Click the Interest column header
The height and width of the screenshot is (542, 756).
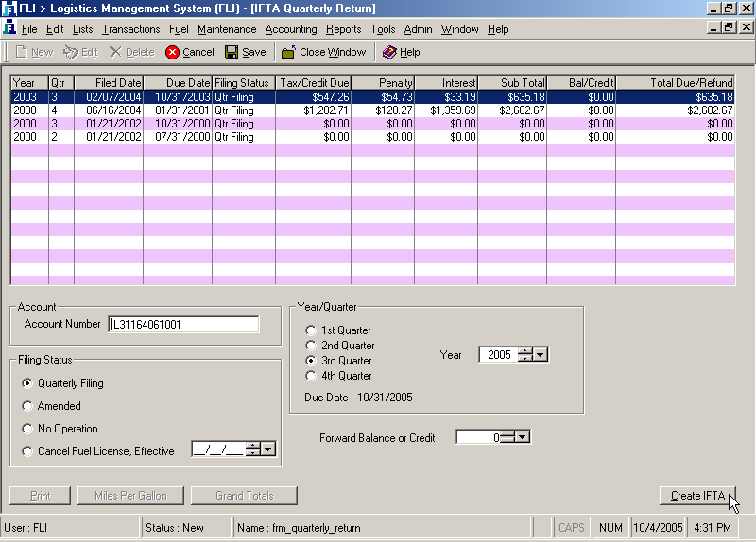point(446,83)
